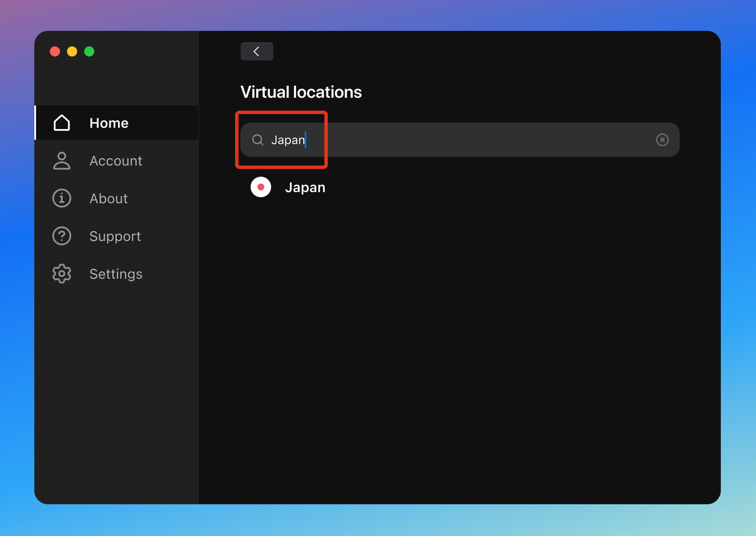Maximize the window with the green button
The image size is (756, 536).
[x=89, y=51]
